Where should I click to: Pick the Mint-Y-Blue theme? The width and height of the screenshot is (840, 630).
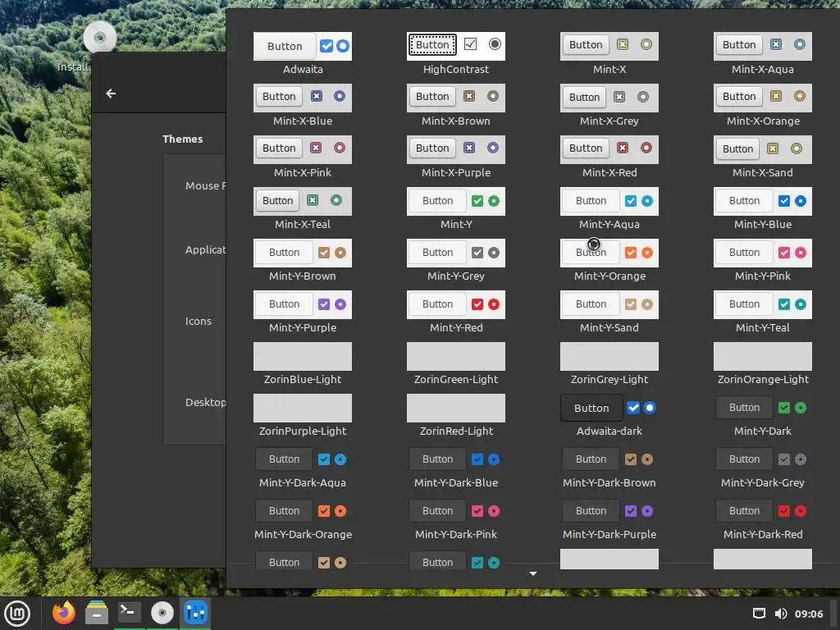click(x=763, y=209)
